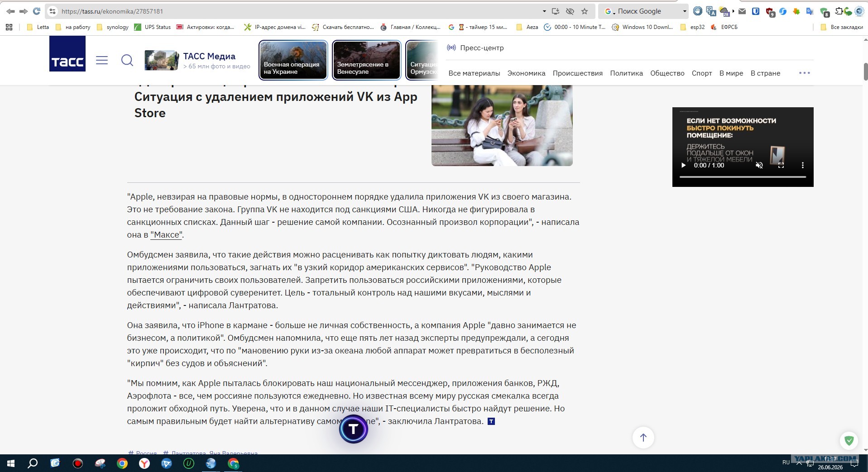Open the site information icon beside the URL
Image resolution: width=868 pixels, height=472 pixels.
53,11
